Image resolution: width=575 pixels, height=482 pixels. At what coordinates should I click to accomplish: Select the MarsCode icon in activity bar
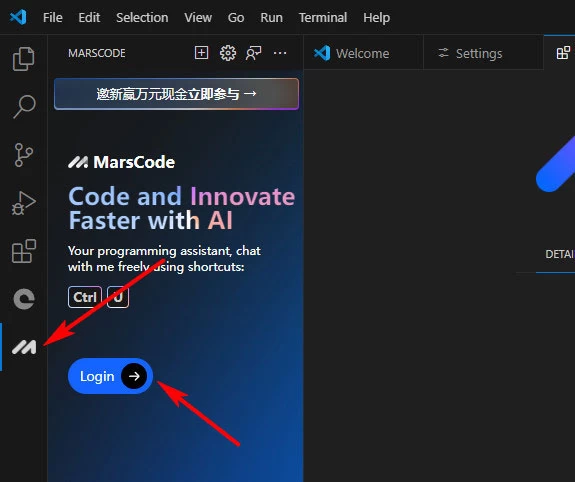click(x=24, y=347)
